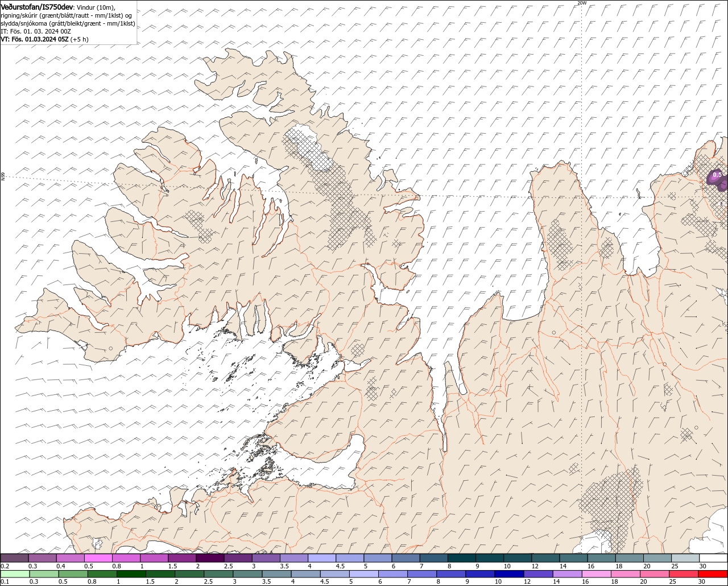728x586 pixels.
Task: Pick the deep blue 10 lower-row swatch
Action: (x=510, y=573)
